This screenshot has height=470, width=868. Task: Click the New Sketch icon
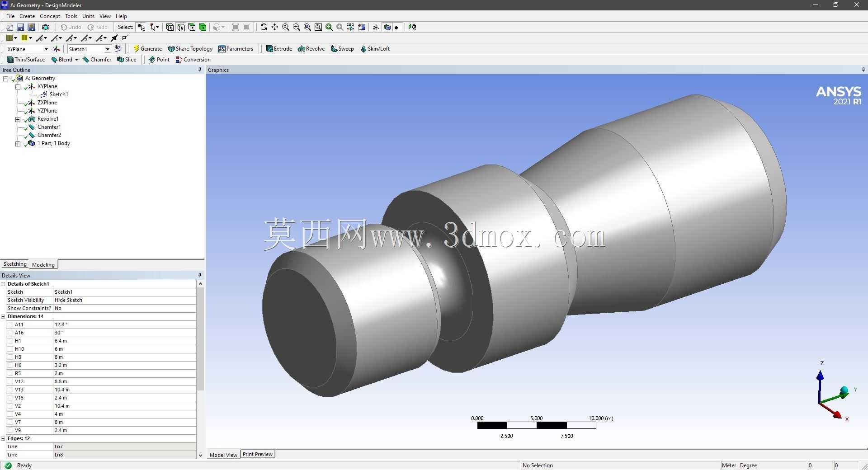[x=118, y=49]
